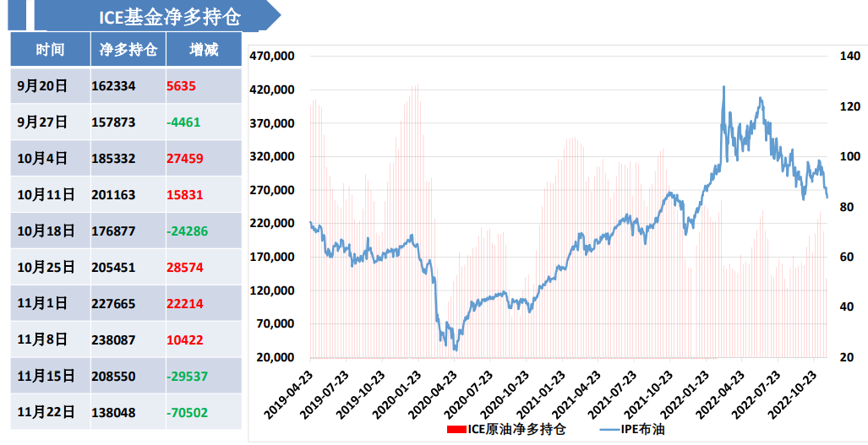Screen dimensions: 868x445
Task: Click the 增减 column header
Action: [x=204, y=50]
